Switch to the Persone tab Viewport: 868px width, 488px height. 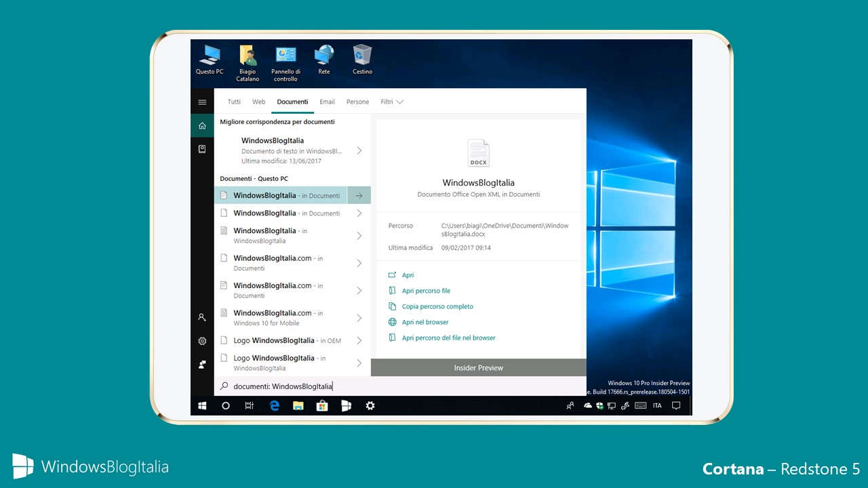click(x=357, y=102)
